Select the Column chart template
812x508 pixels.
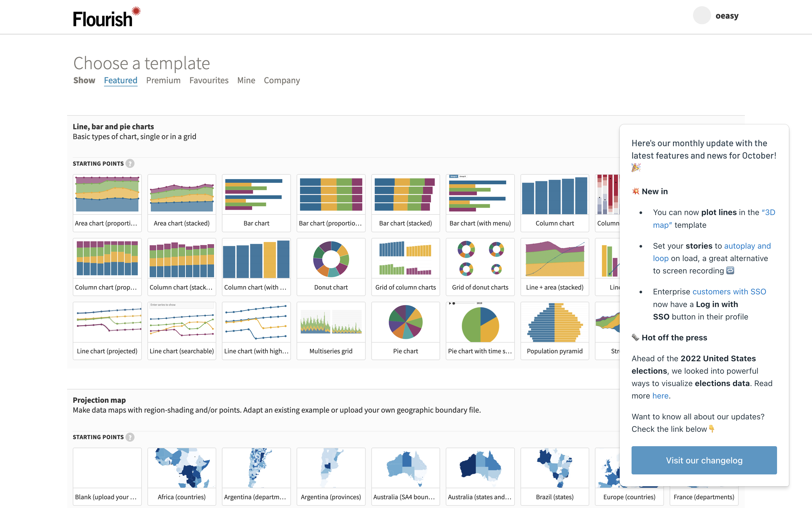pyautogui.click(x=555, y=203)
